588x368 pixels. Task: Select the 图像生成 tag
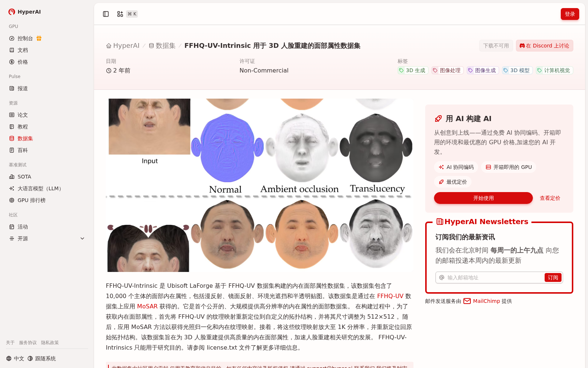[483, 70]
